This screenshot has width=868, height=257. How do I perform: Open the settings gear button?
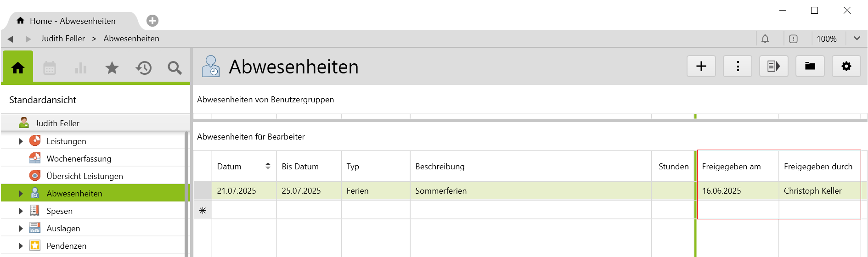coord(846,67)
